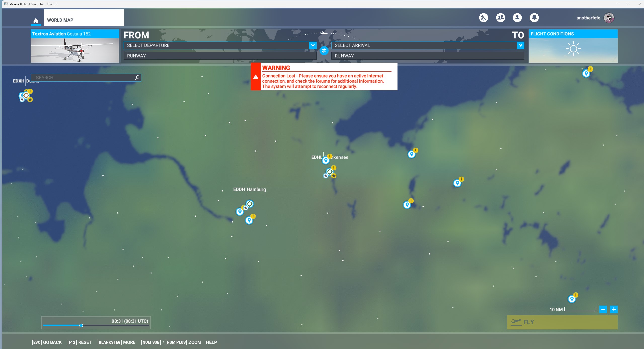Zoom out map with minus button
The height and width of the screenshot is (349, 644).
coord(603,309)
